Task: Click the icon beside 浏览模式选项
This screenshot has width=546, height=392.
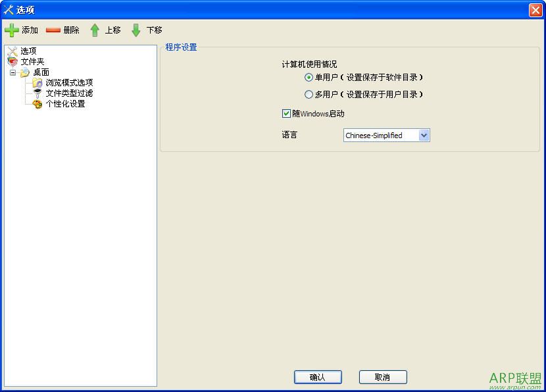Action: (x=36, y=83)
